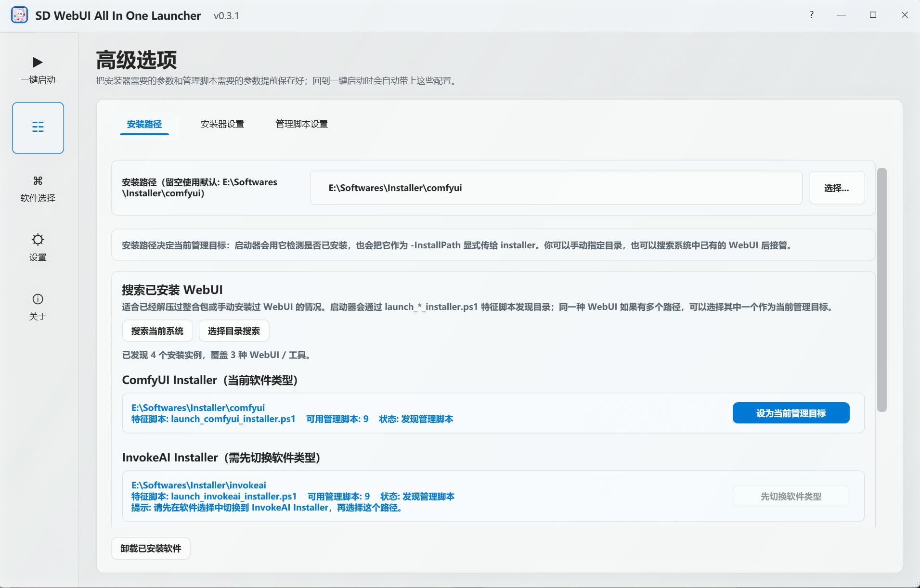Click the ComfyUI Installer section heading
This screenshot has height=588, width=920.
click(x=210, y=380)
